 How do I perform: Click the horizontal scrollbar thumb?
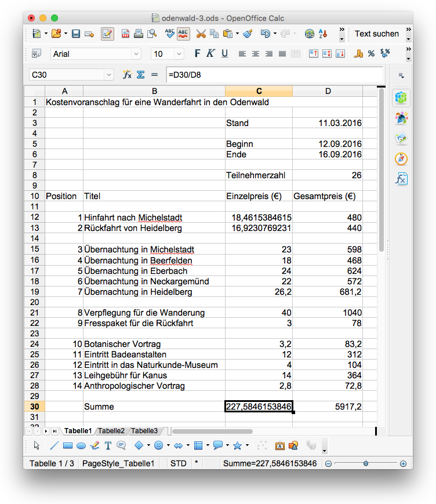click(x=212, y=432)
